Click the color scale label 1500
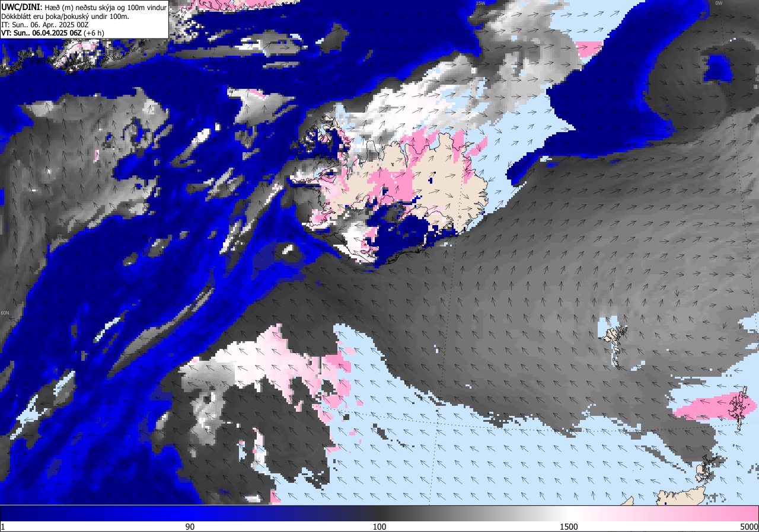The height and width of the screenshot is (532, 759). click(569, 527)
